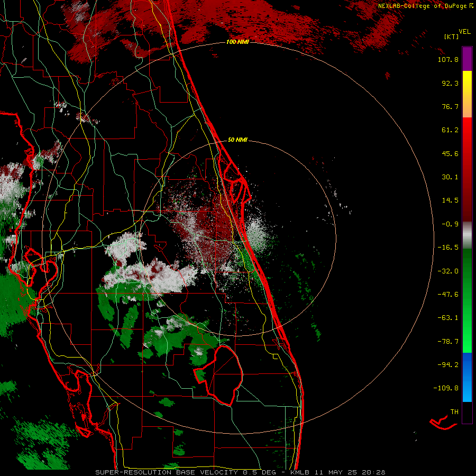Image resolution: width=476 pixels, height=476 pixels.
Task: Click the 76.7 value on velocity scale
Action: pos(450,106)
